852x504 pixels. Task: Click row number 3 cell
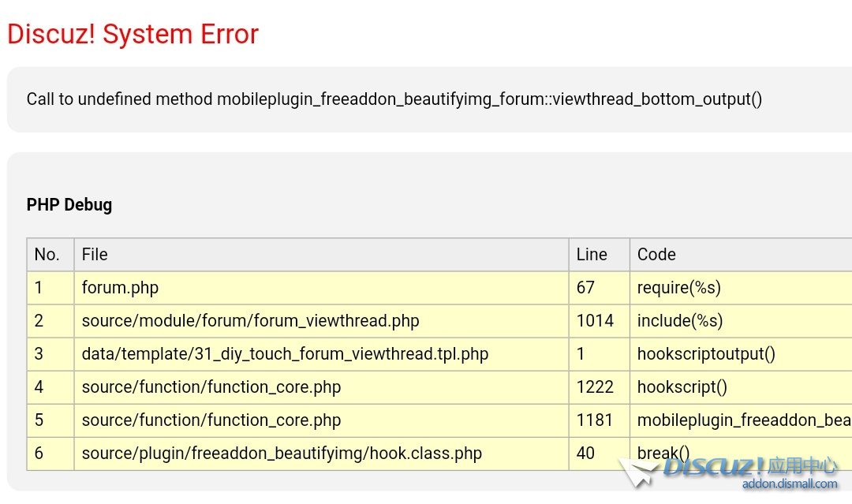(50, 354)
